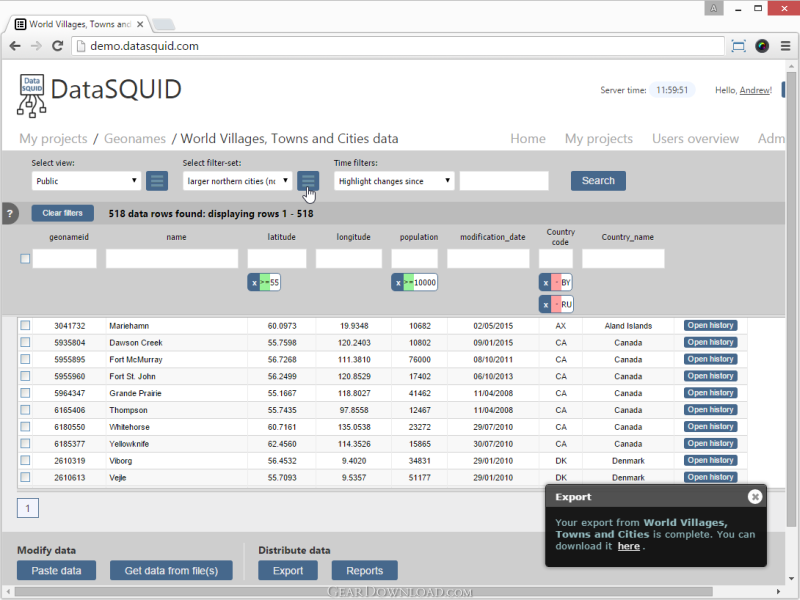Viewport: 800px width, 600px height.
Task: Click the vertical page scrollbar
Action: click(x=791, y=298)
